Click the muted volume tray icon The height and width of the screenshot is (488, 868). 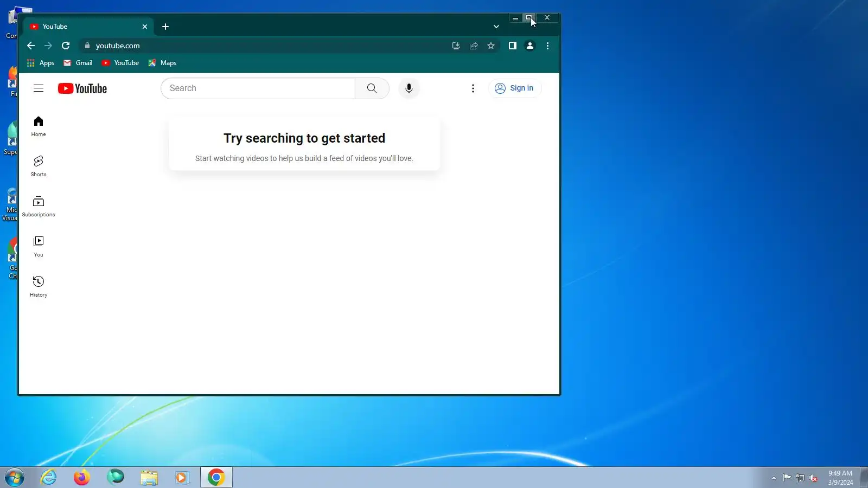813,478
